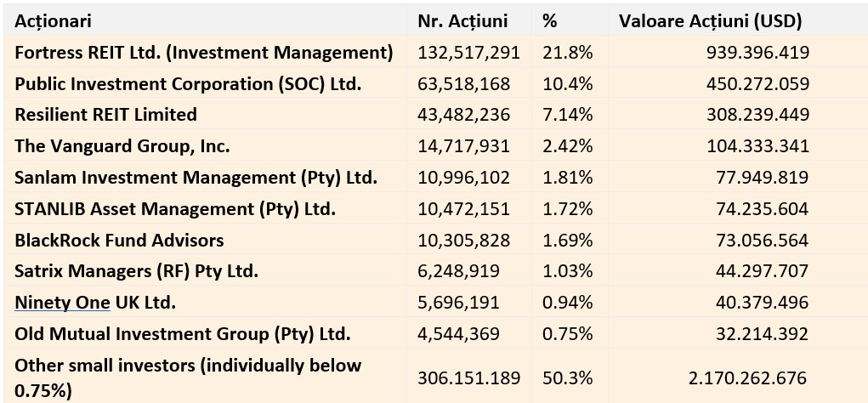
Task: Click the % column header
Action: point(549,21)
